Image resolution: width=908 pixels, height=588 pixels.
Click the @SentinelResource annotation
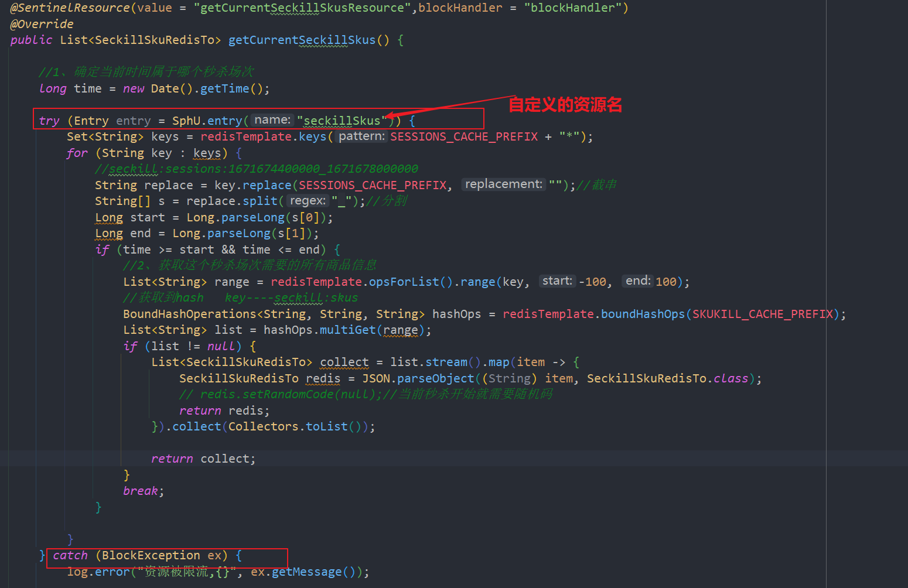70,8
